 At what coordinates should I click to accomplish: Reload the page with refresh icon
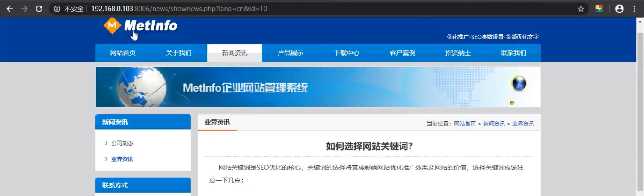coord(39,9)
